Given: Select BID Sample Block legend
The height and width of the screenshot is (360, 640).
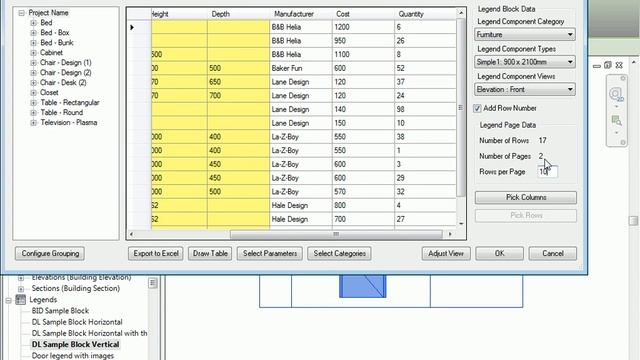Looking at the screenshot, I should [60, 311].
